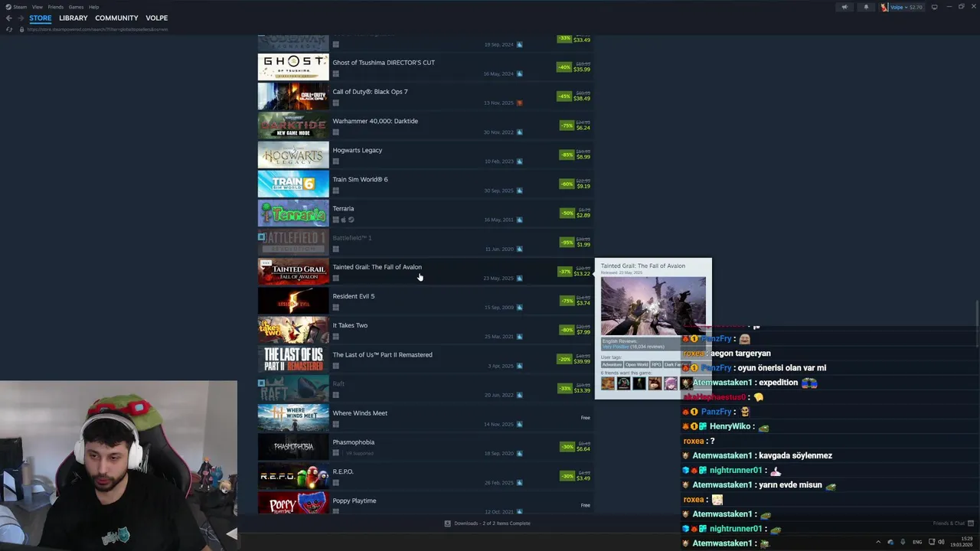Open the network icon in system tray

click(931, 542)
